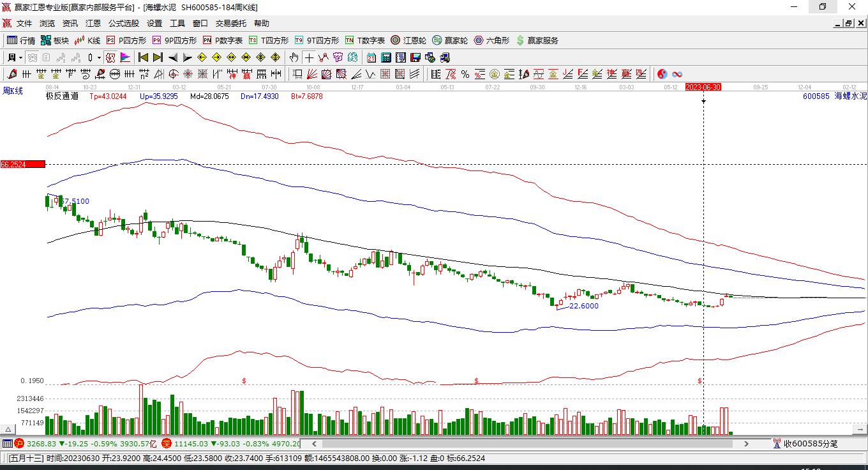Click the yellow diamond left-arrow icon

(202, 57)
